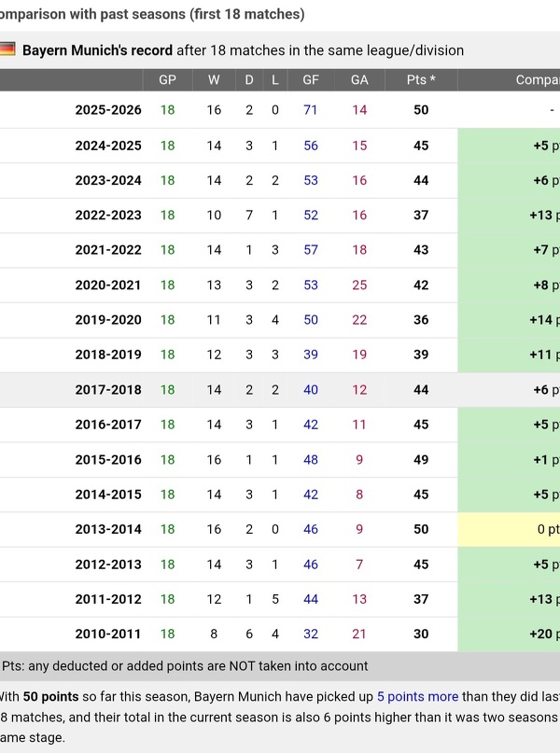Click the green 18 GP value for 2022-2023
The width and height of the screenshot is (560, 753).
tap(167, 216)
